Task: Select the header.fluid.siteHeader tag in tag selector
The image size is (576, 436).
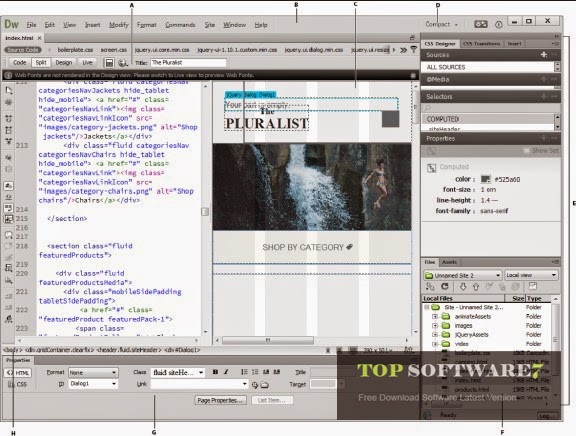Action: point(129,350)
